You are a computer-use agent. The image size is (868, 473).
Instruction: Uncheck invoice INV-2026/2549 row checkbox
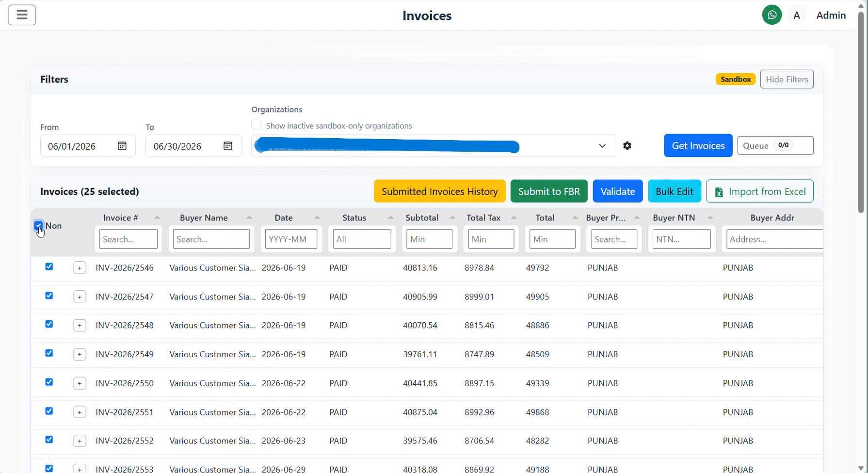49,353
